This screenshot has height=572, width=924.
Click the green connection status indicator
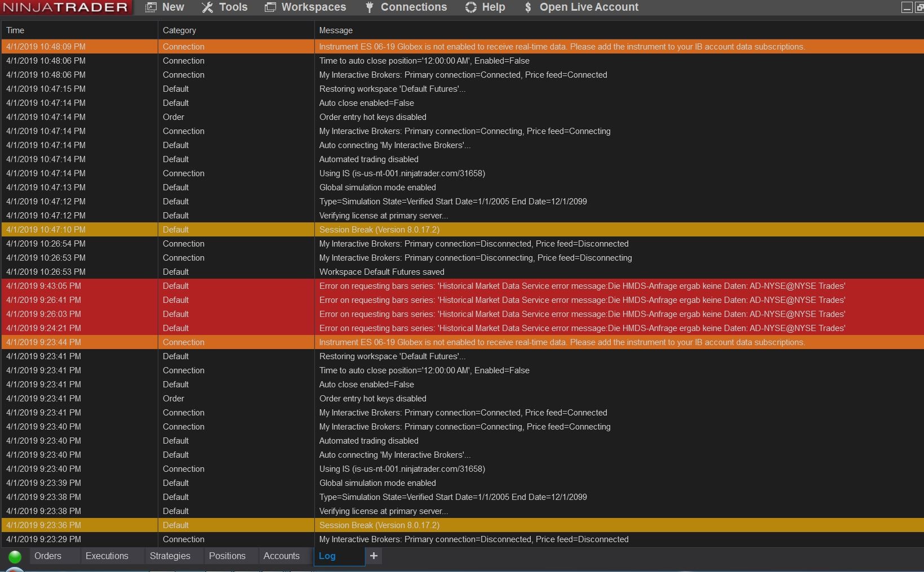15,557
